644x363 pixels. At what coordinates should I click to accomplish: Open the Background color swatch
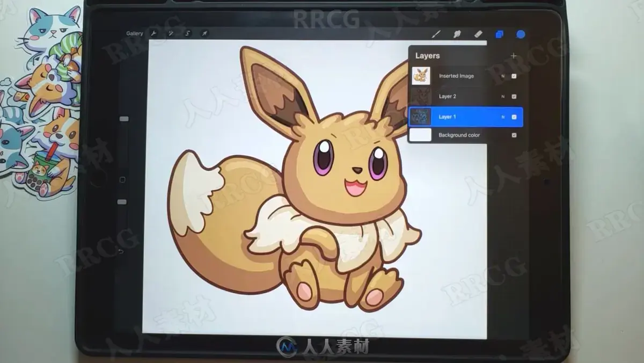[x=421, y=135]
